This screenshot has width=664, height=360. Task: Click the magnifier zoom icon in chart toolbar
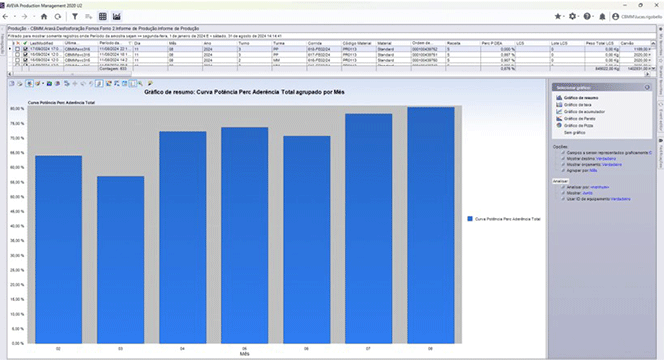tap(140, 84)
